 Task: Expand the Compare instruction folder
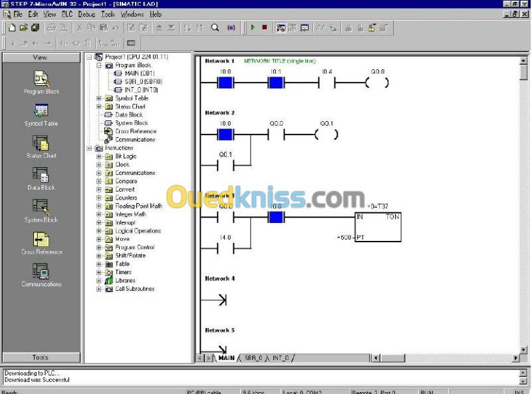pos(98,182)
